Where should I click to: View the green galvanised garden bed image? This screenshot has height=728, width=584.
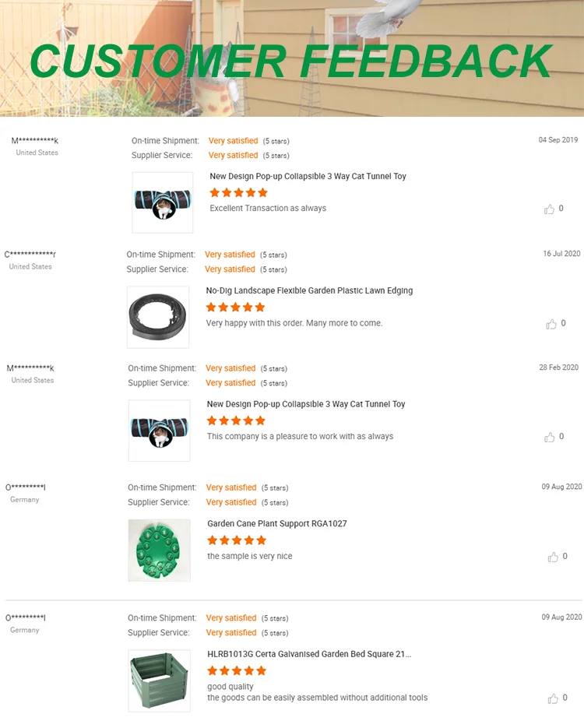pos(159,681)
